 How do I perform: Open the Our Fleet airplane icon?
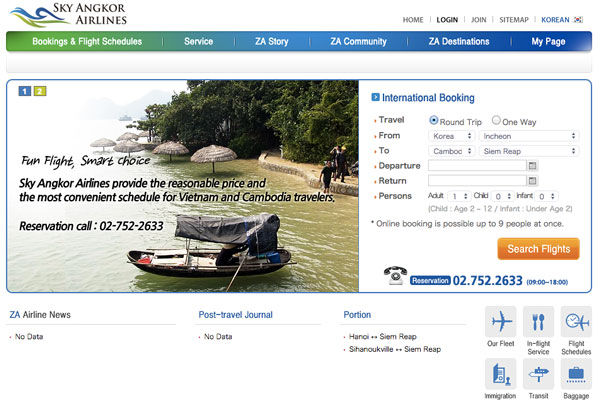coord(501,322)
